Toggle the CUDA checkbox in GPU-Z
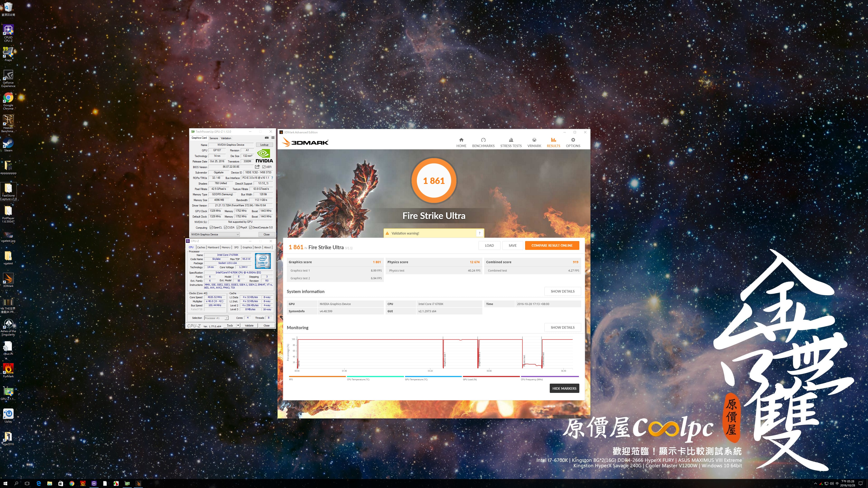The height and width of the screenshot is (488, 868). (x=225, y=227)
